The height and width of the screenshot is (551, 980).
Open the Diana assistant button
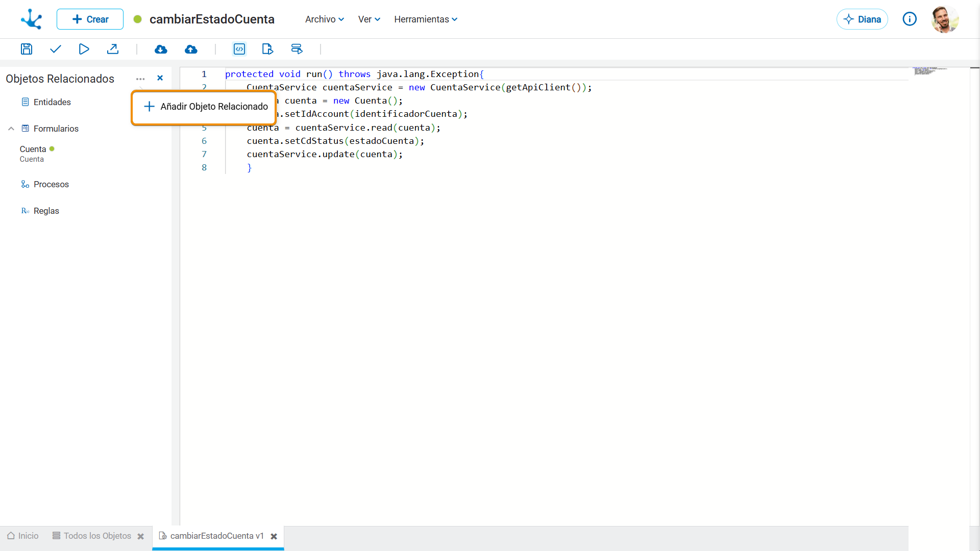click(x=862, y=19)
